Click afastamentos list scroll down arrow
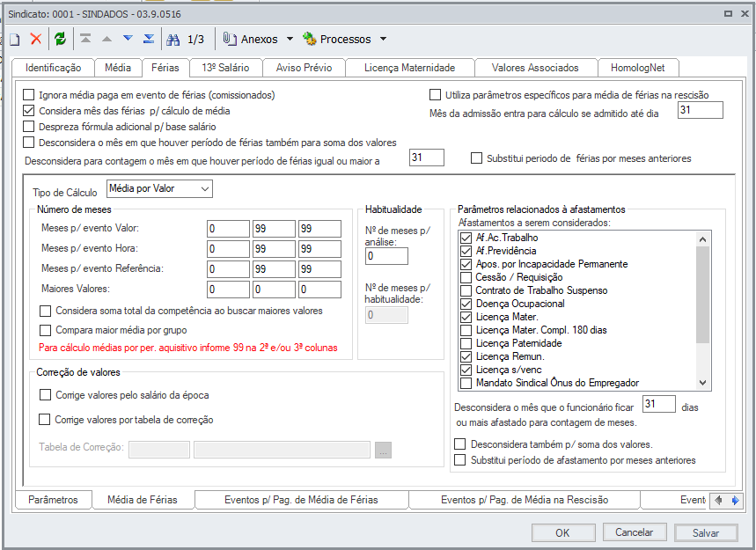 (x=703, y=383)
